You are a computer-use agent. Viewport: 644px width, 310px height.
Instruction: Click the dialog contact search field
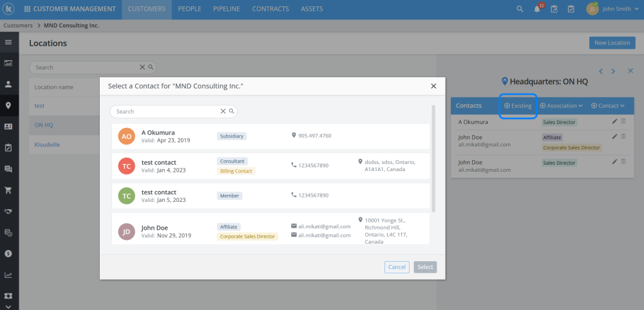[166, 111]
